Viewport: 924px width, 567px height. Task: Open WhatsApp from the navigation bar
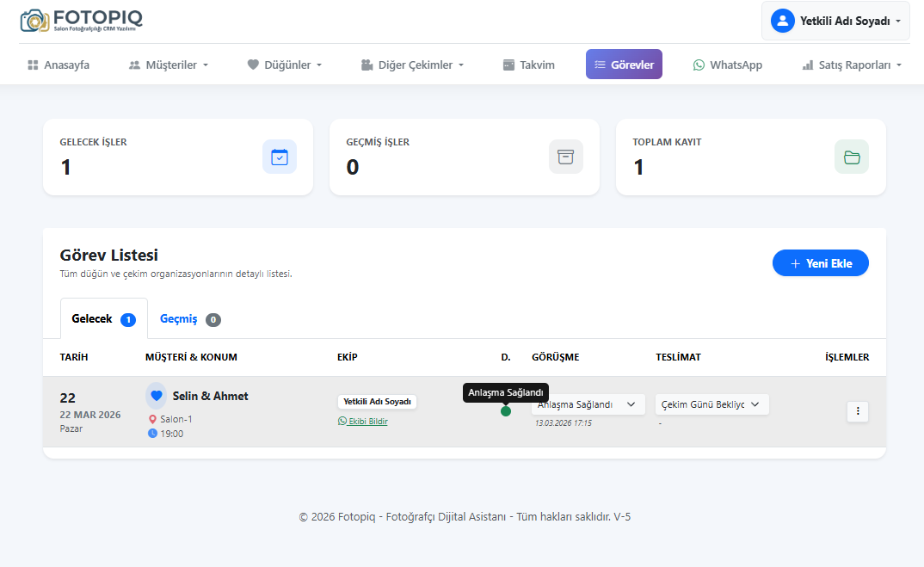coord(727,65)
